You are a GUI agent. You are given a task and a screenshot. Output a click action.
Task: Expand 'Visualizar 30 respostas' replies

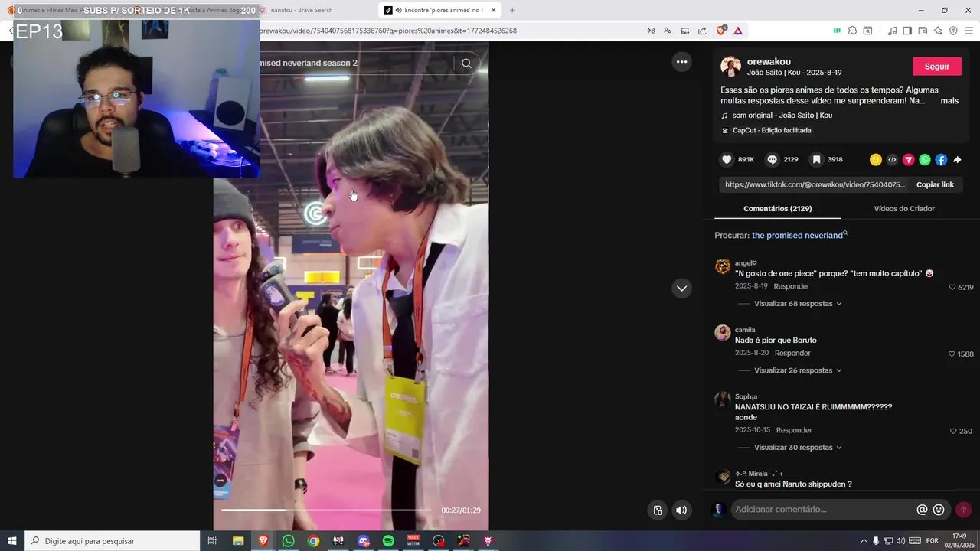798,448
